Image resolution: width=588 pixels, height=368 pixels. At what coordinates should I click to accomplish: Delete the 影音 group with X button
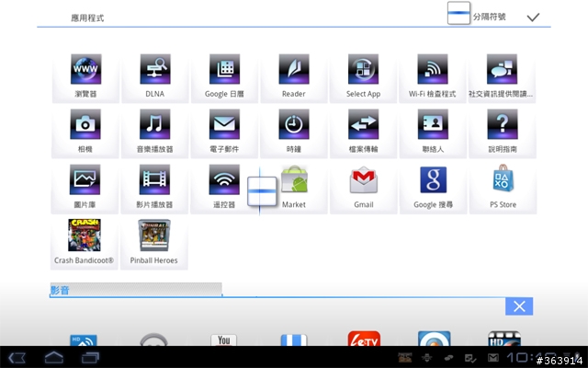[519, 306]
